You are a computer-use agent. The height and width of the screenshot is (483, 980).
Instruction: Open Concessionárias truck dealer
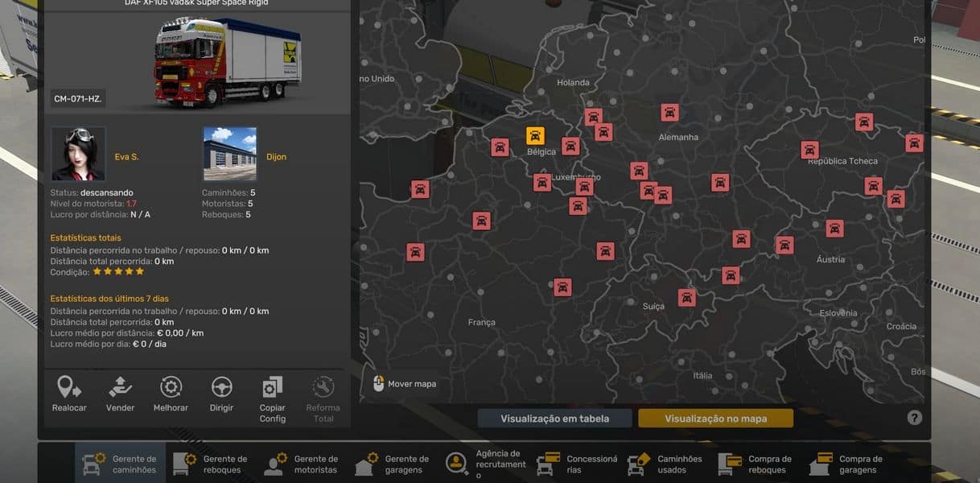click(576, 464)
